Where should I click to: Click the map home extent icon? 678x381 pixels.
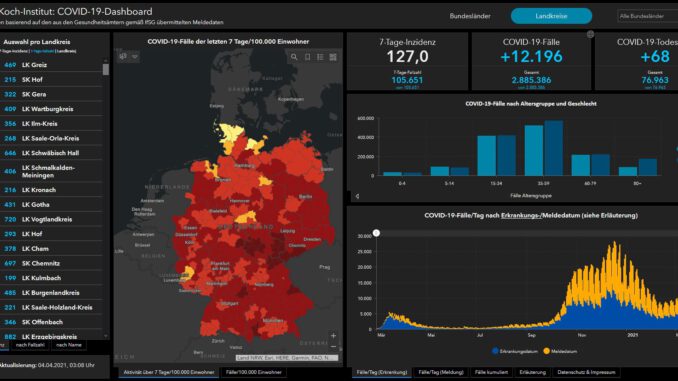[123, 57]
